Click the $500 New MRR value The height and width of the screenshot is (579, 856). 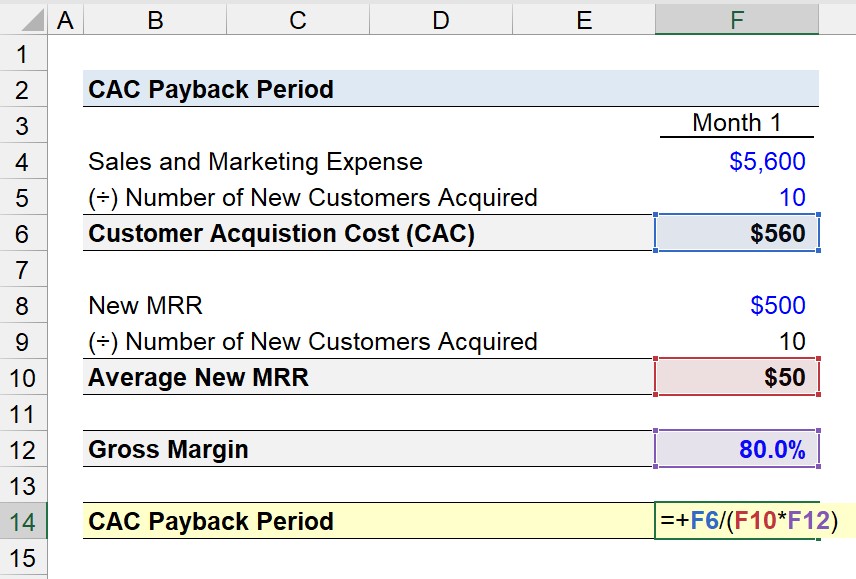[778, 306]
